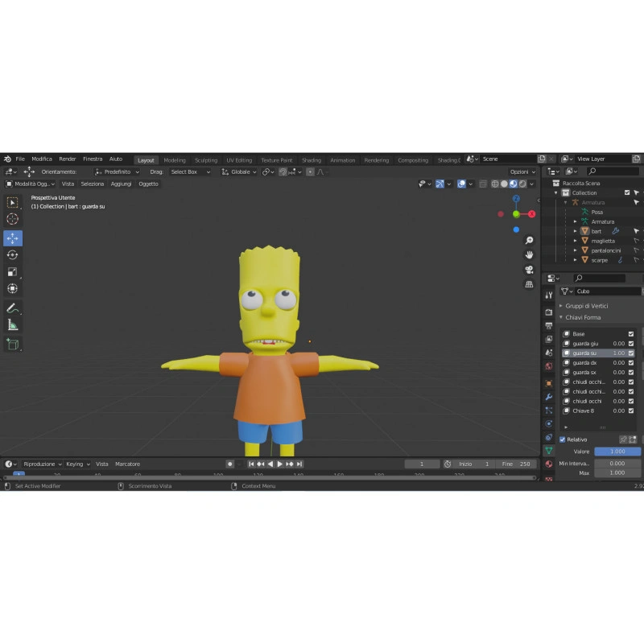Activate the Move tool
This screenshot has width=644, height=644.
coord(13,238)
